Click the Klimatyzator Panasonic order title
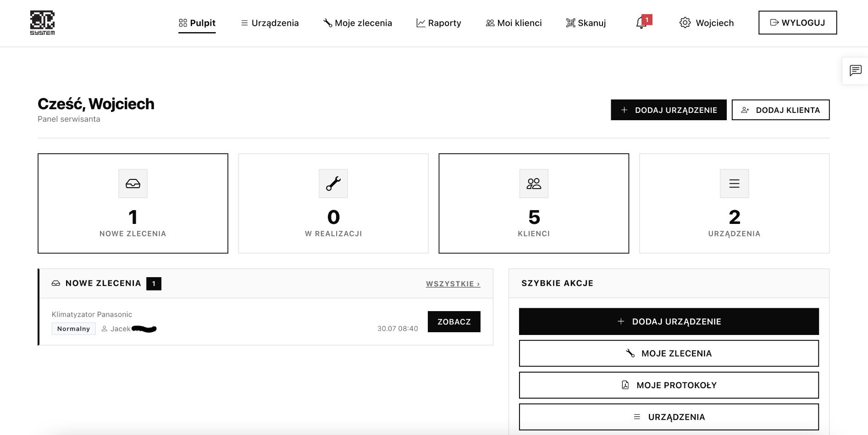Screen dimensions: 868x435 coord(92,314)
